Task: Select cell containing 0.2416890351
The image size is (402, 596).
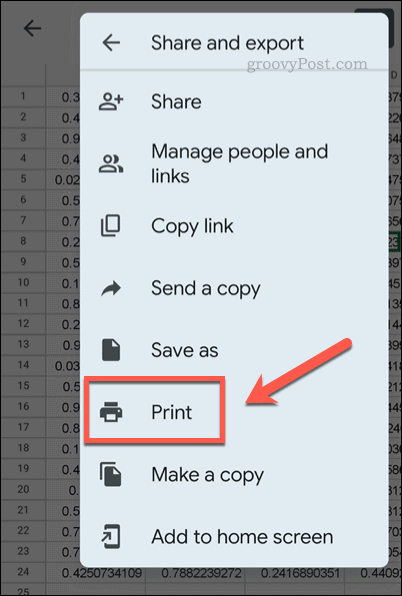Action: [x=295, y=573]
